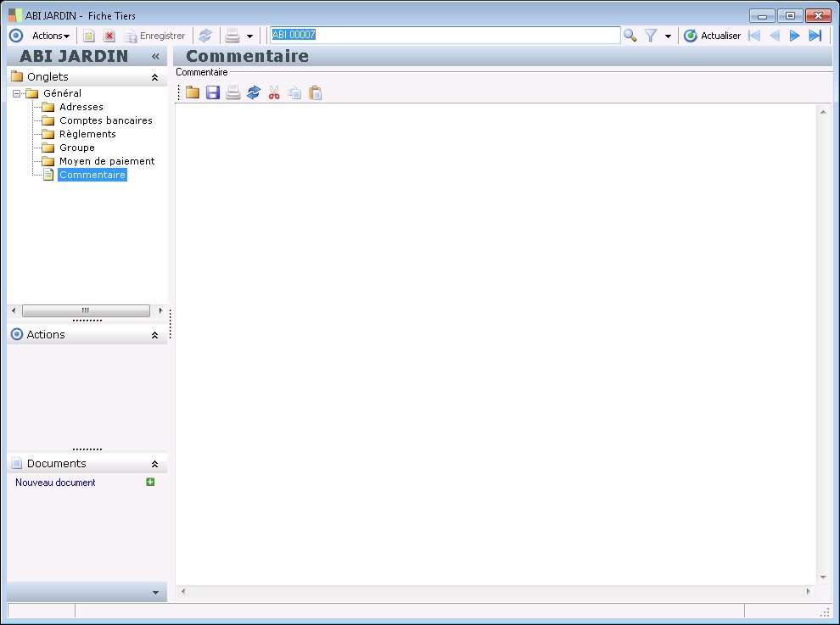This screenshot has height=625, width=840.
Task: Click the paste clipboard icon
Action: click(x=315, y=92)
